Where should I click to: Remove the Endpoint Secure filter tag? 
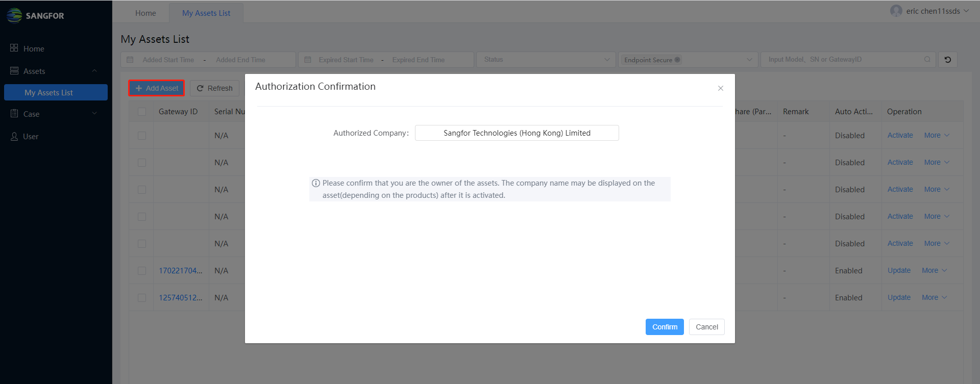click(x=677, y=60)
